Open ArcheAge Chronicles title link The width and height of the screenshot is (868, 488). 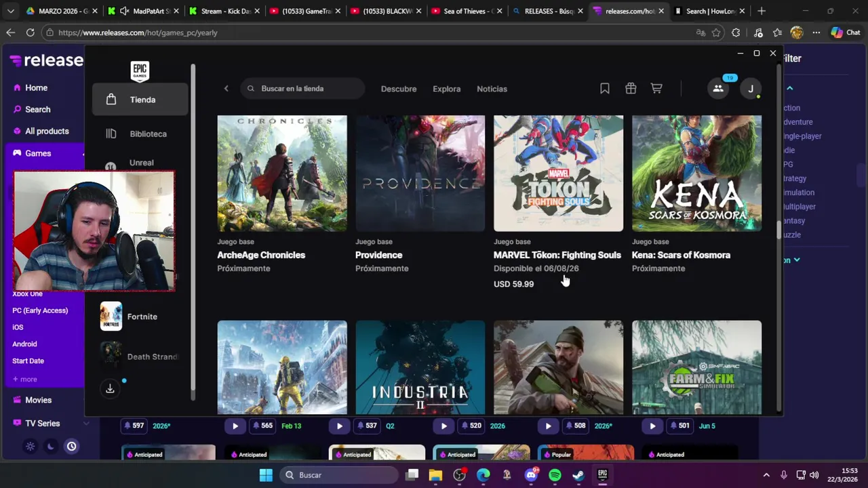click(261, 255)
